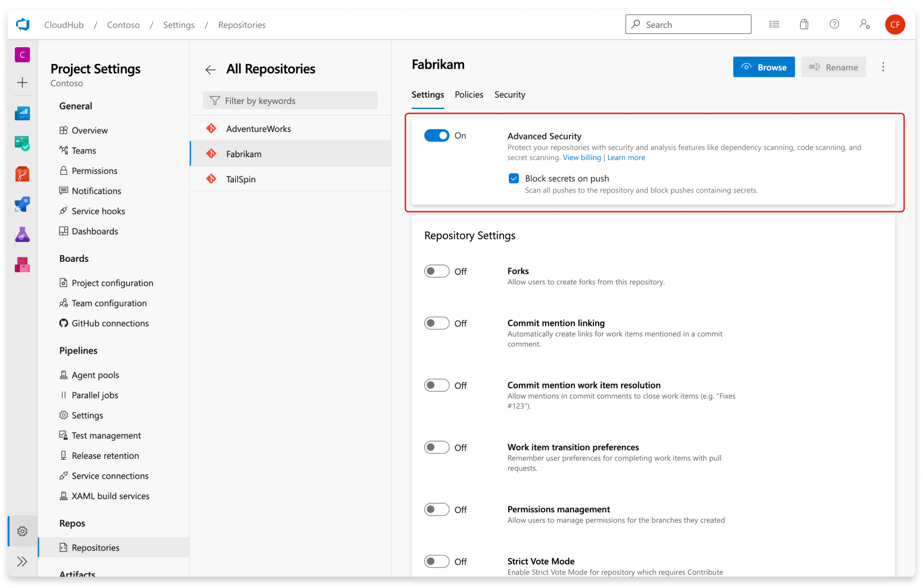Collapse the sidebar with double-chevron icon
923x588 pixels.
22,561
